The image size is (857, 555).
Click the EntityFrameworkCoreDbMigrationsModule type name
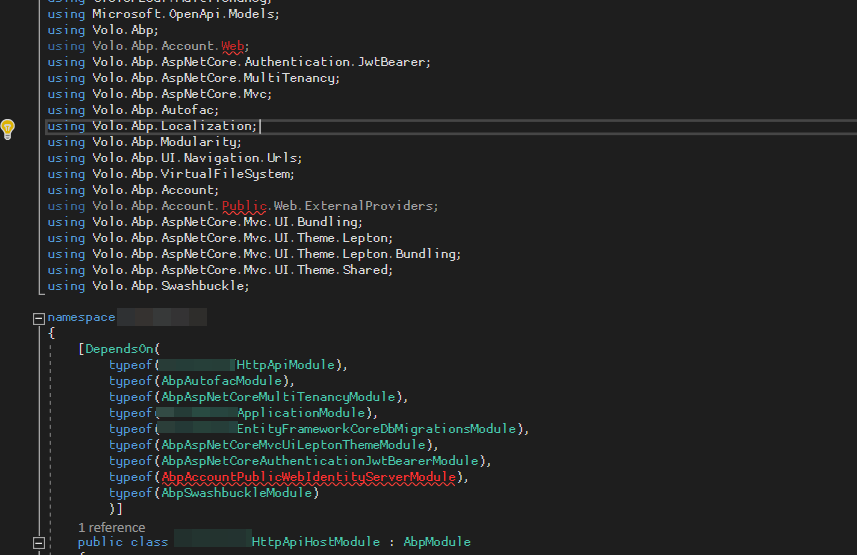[375, 429]
